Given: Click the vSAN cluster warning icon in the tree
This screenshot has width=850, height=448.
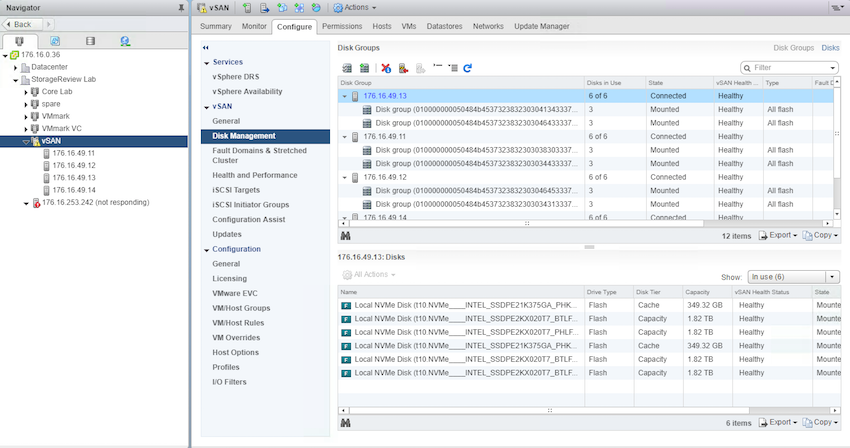Looking at the screenshot, I should [x=35, y=141].
